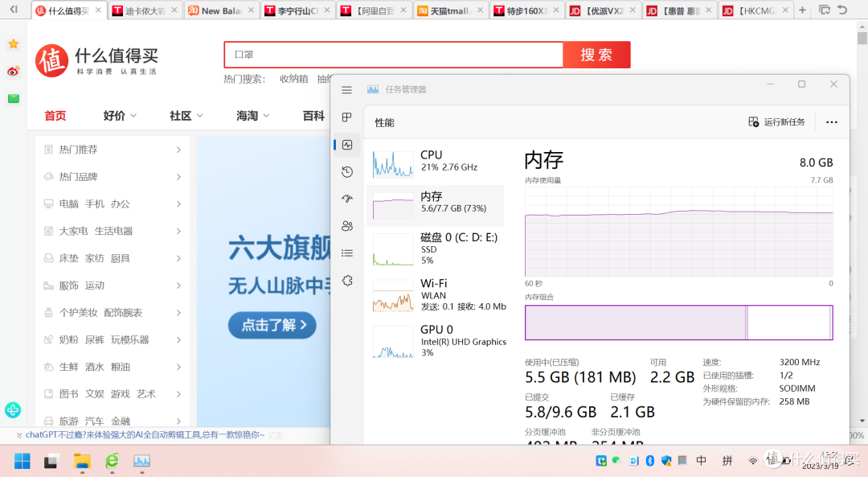
Task: Select the 内存 memory performance entry
Action: coord(435,204)
